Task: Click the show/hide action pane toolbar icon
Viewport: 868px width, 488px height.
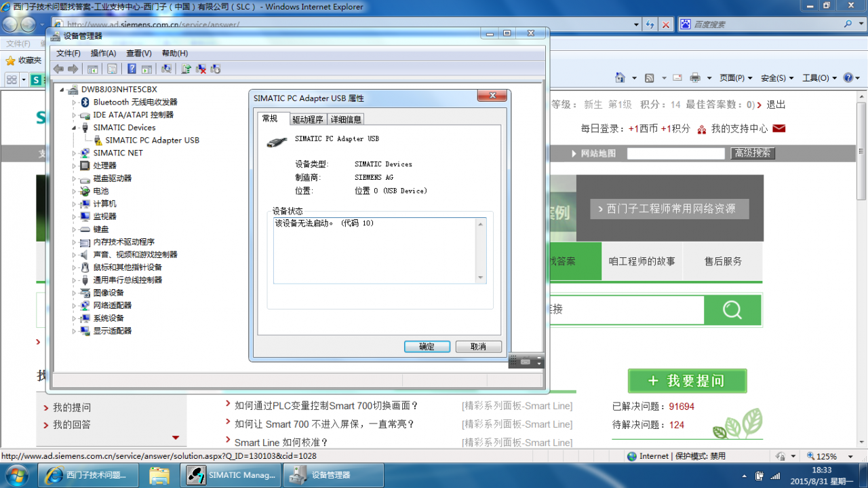Action: [146, 69]
